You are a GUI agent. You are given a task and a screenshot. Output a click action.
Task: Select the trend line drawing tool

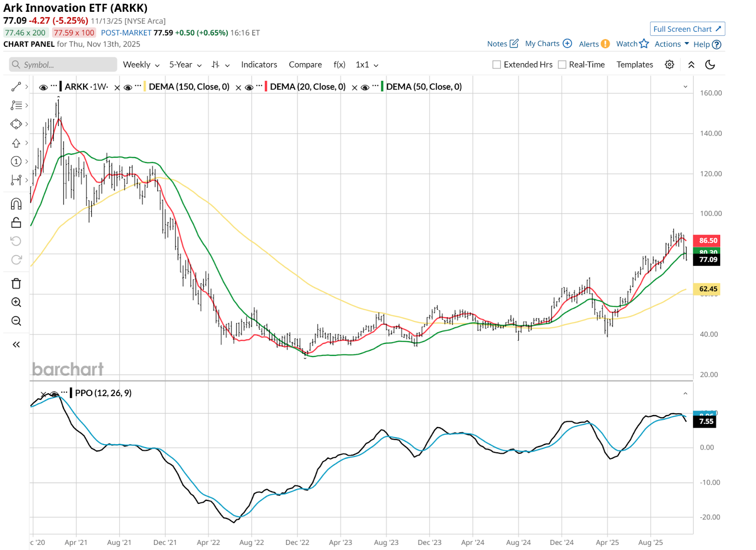pyautogui.click(x=16, y=87)
